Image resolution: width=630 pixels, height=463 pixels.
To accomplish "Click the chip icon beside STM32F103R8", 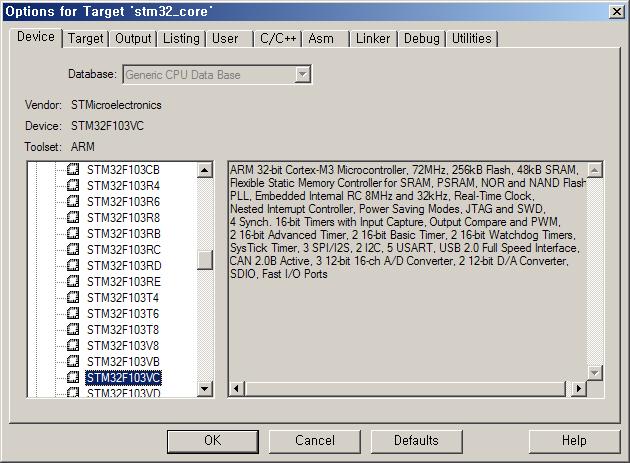I will (x=73, y=217).
